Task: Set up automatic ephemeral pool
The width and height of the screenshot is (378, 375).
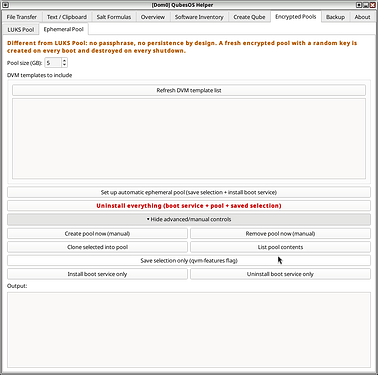Action: coord(189,192)
